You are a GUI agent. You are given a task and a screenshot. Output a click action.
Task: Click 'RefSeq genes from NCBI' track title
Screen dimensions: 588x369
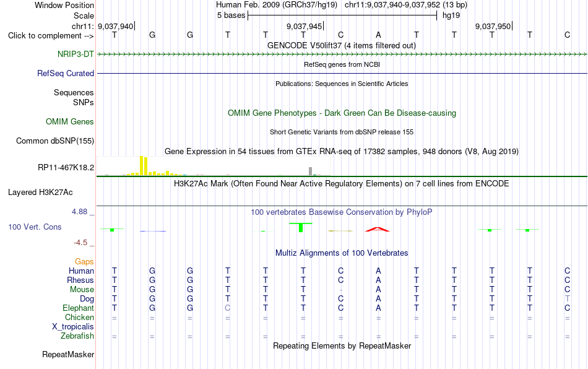point(342,64)
